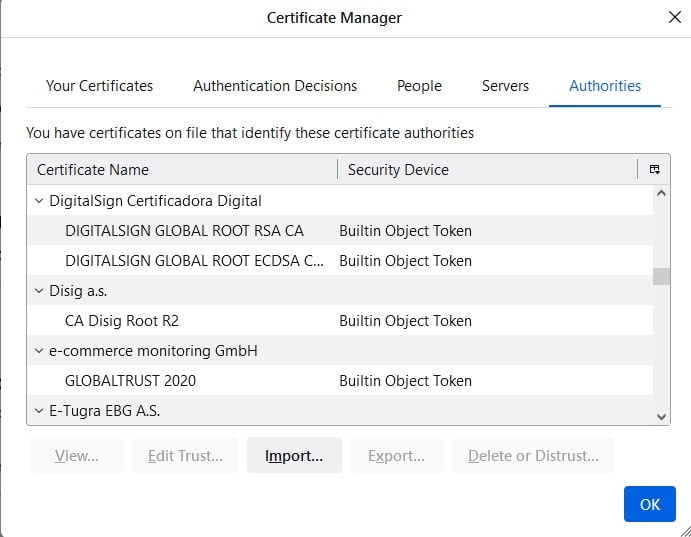The width and height of the screenshot is (691, 537).
Task: Click Builtin Object Token for DIGITALSIGN ECDSA row
Action: pyautogui.click(x=405, y=261)
